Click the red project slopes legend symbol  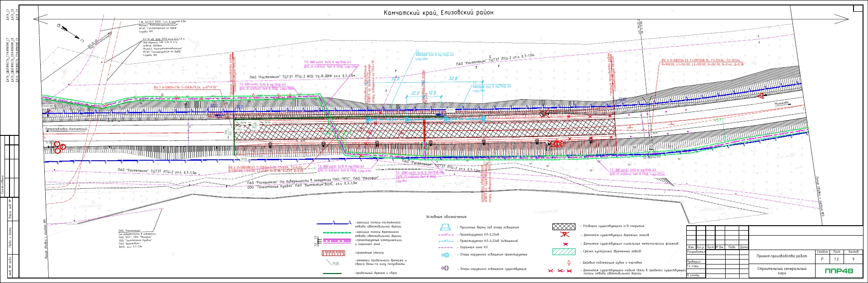(333, 253)
